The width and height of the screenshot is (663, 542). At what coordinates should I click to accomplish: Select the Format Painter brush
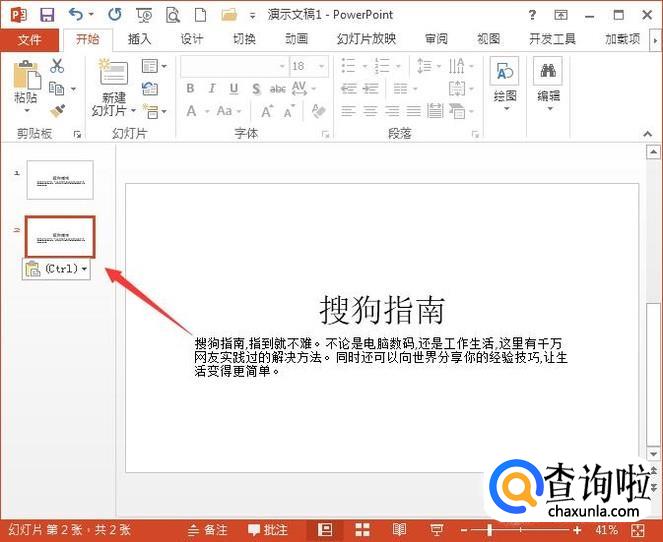(58, 111)
